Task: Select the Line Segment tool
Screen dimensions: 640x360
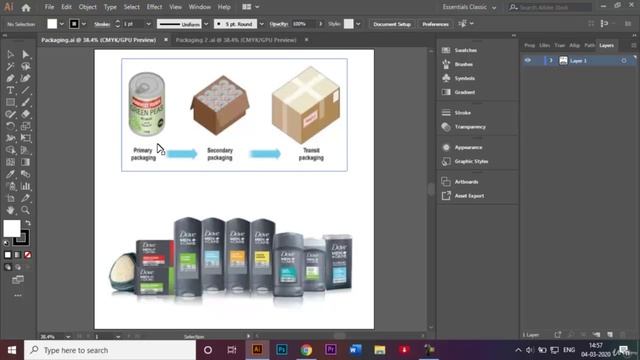Action: [x=25, y=90]
